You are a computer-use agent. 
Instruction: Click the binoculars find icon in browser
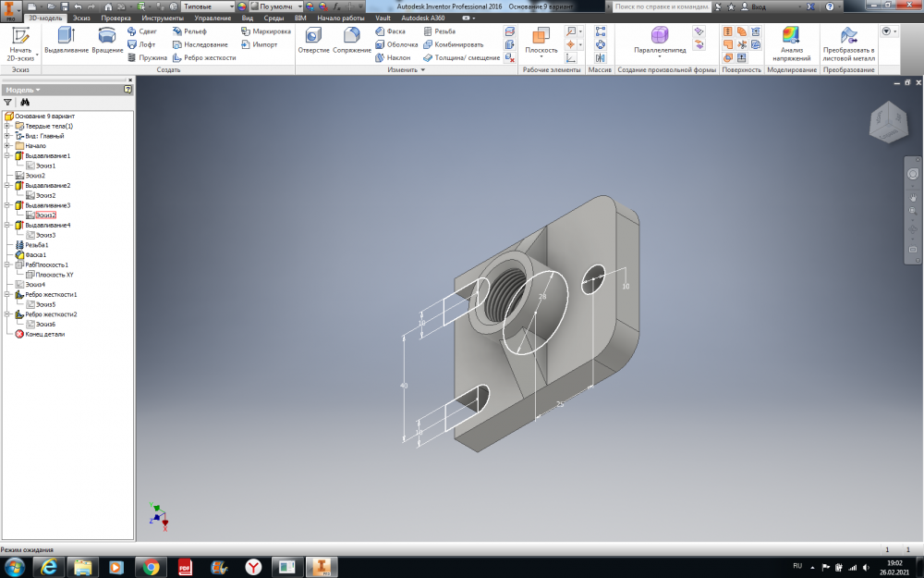(x=26, y=103)
